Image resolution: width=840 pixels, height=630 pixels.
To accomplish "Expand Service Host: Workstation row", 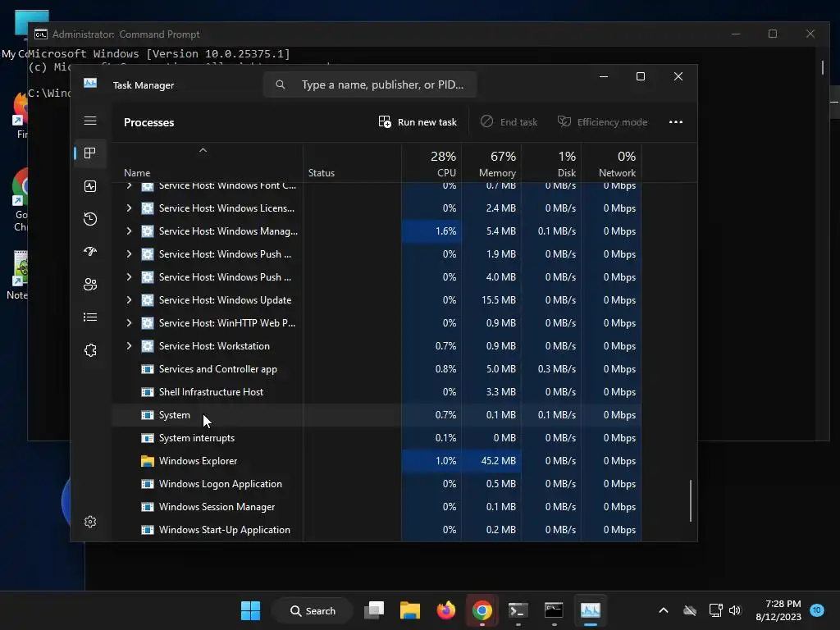I will tap(129, 346).
